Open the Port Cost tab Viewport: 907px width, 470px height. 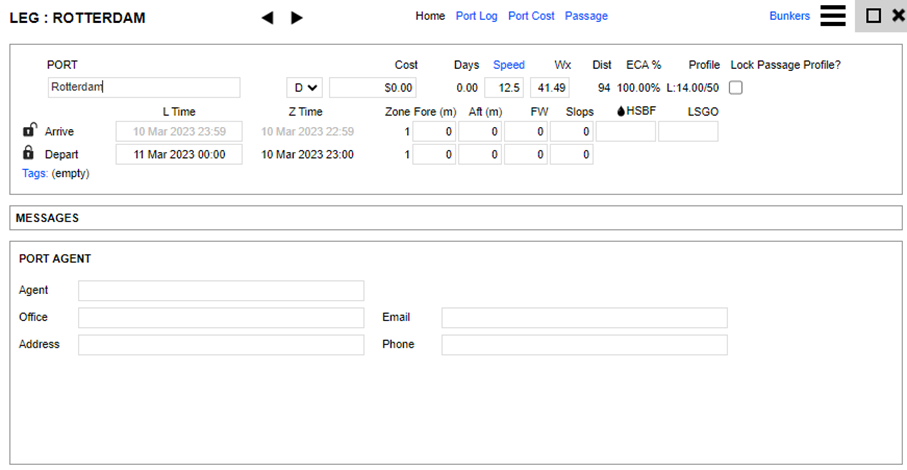pos(531,16)
